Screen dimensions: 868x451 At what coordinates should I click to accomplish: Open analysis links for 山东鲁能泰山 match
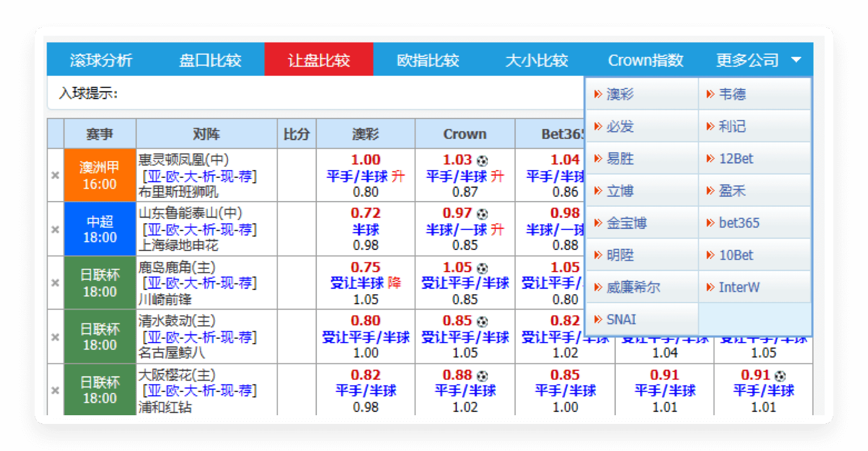pos(200,230)
